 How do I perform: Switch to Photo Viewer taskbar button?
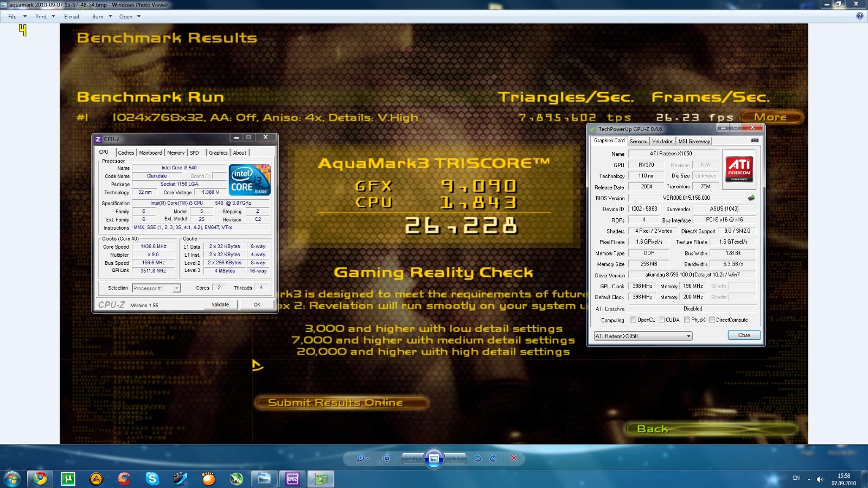click(x=264, y=479)
